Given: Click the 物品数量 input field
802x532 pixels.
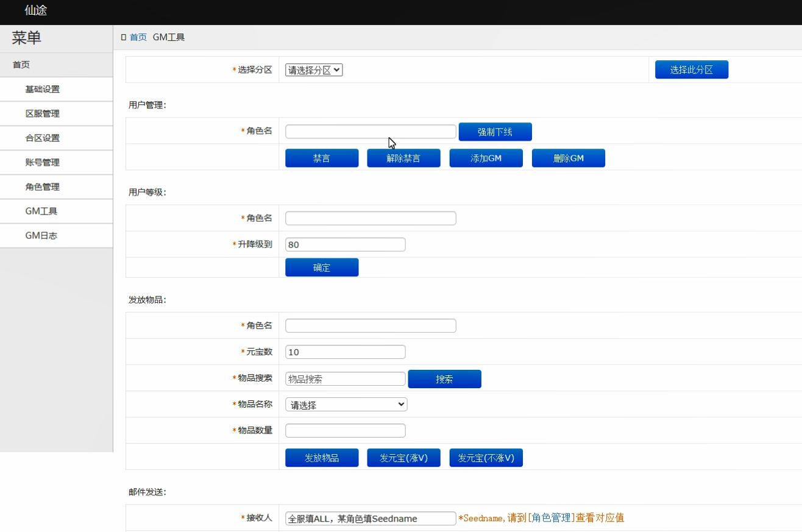Looking at the screenshot, I should point(345,431).
